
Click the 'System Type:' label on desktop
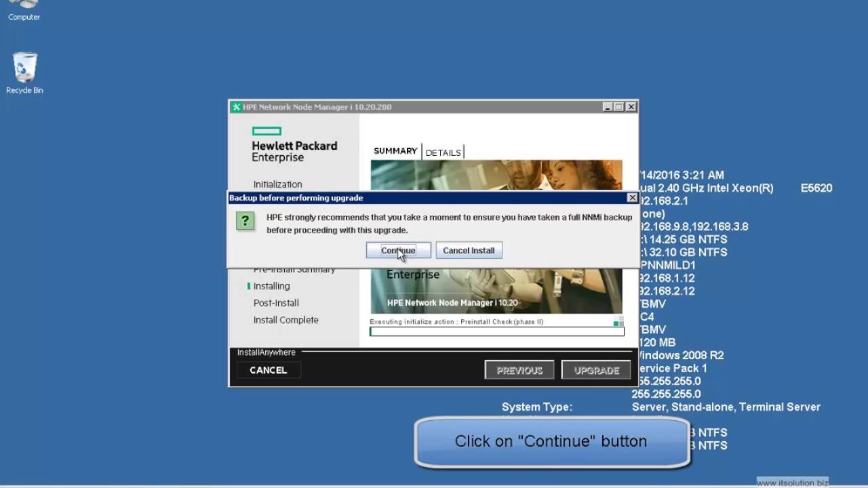pyautogui.click(x=537, y=407)
